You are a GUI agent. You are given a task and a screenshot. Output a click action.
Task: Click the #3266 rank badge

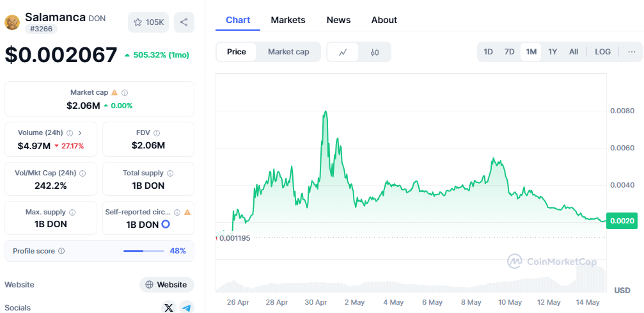click(41, 29)
